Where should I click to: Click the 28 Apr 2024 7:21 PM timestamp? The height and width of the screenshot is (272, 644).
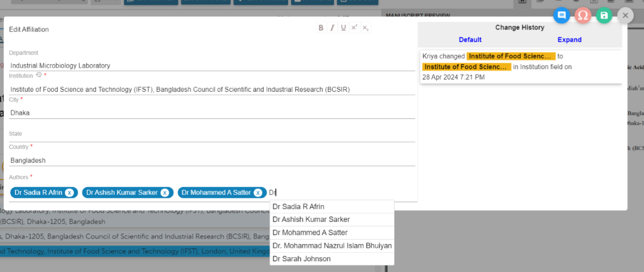tap(453, 77)
